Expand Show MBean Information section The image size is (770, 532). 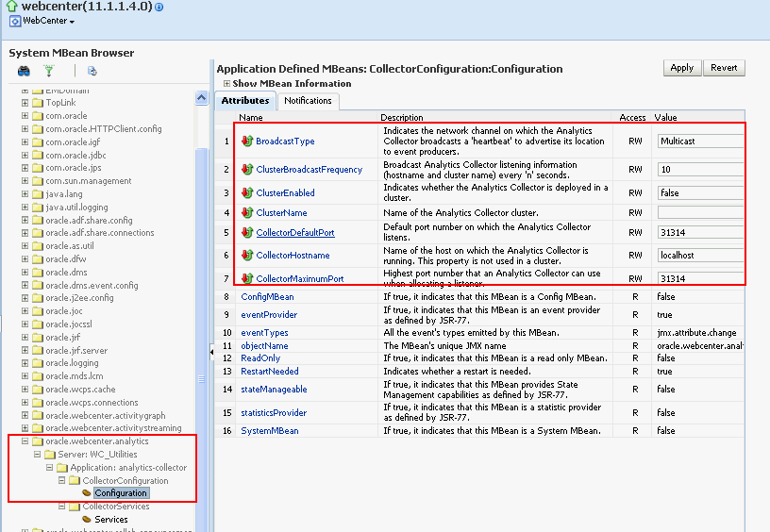226,83
